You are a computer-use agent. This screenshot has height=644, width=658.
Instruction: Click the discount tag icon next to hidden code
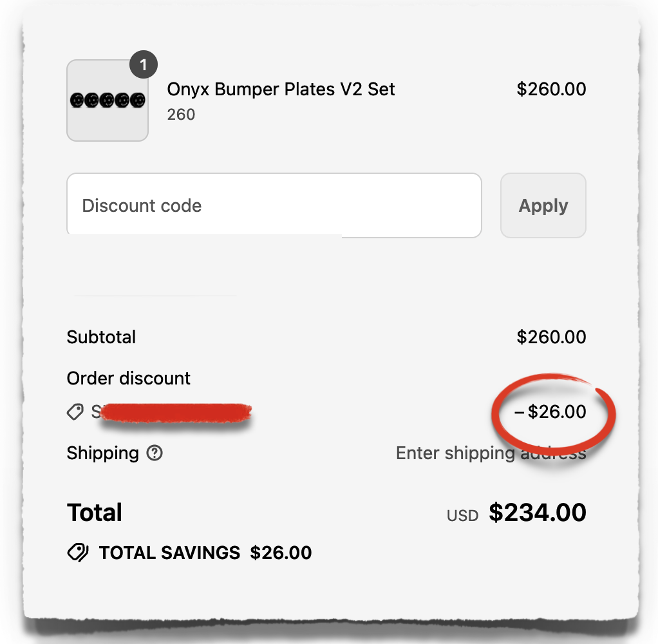pyautogui.click(x=75, y=412)
